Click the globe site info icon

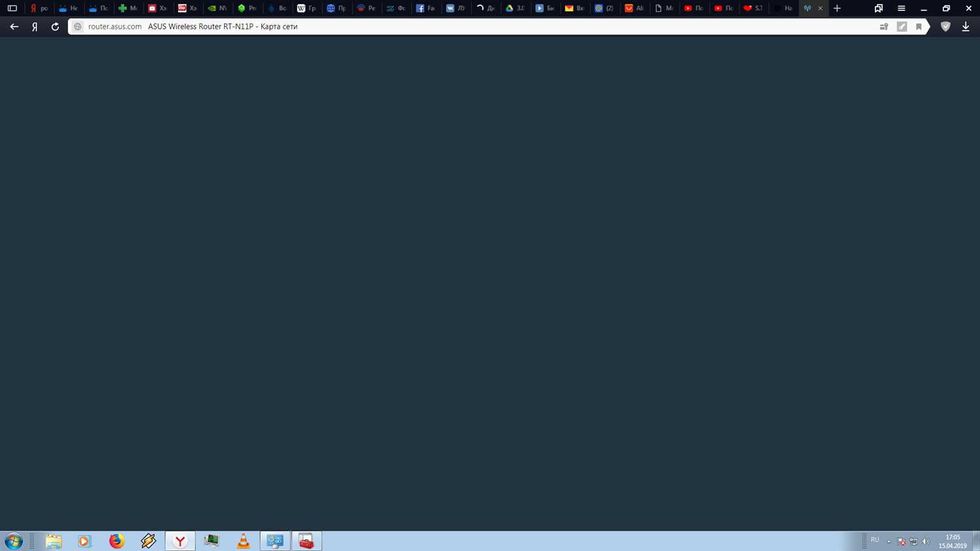78,27
